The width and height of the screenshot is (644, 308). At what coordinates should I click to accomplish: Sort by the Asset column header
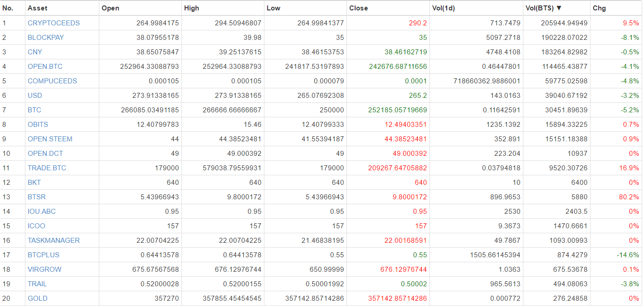(37, 8)
